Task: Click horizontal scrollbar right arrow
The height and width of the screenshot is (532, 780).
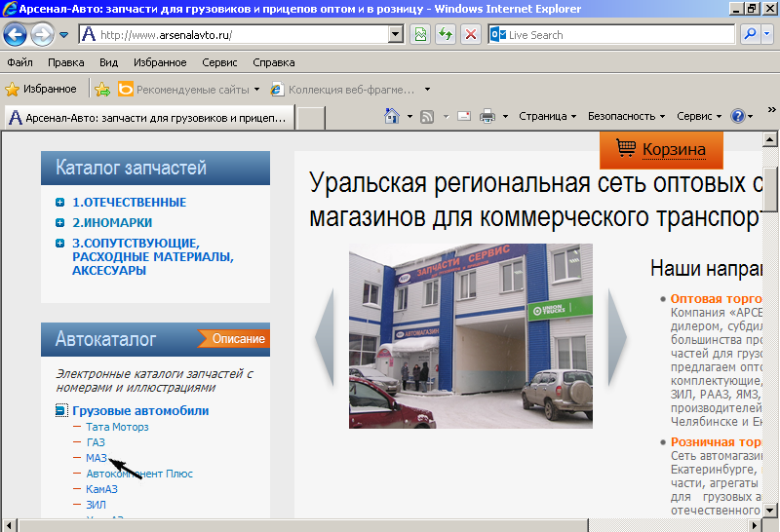Action: coord(755,525)
